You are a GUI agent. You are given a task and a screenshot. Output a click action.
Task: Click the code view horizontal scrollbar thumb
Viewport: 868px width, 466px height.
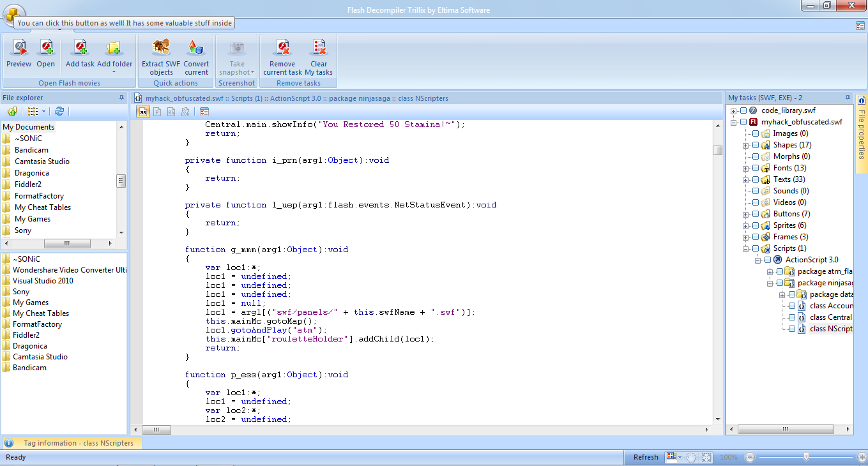(157, 430)
